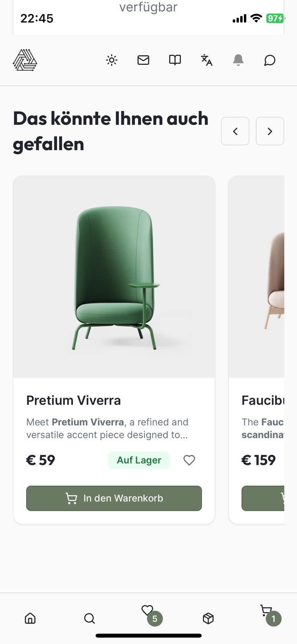The height and width of the screenshot is (644, 297).
Task: Open the Pretium Viverra product title
Action: point(74,400)
